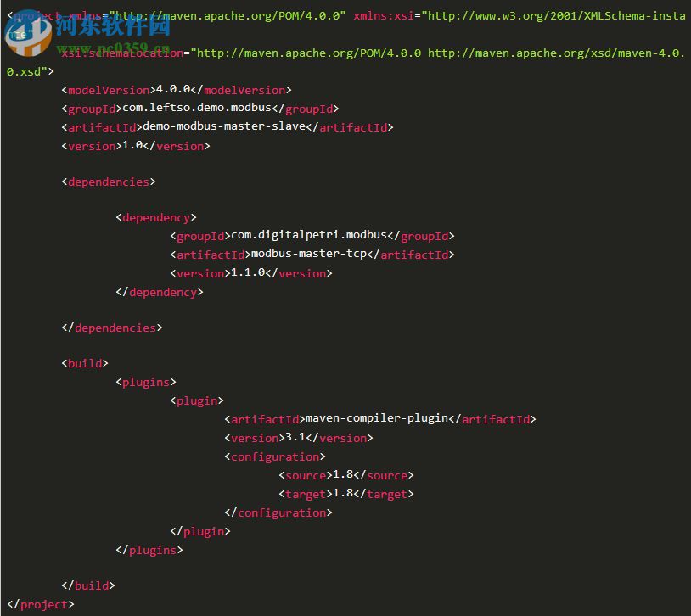Click the closing project tag
The height and width of the screenshot is (616, 691).
[41, 604]
